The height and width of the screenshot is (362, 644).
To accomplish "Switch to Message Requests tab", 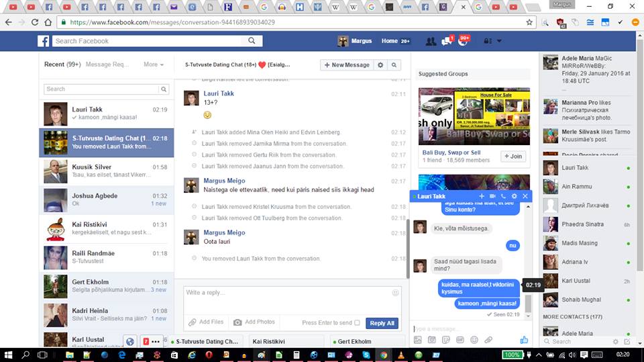I will pyautogui.click(x=107, y=64).
